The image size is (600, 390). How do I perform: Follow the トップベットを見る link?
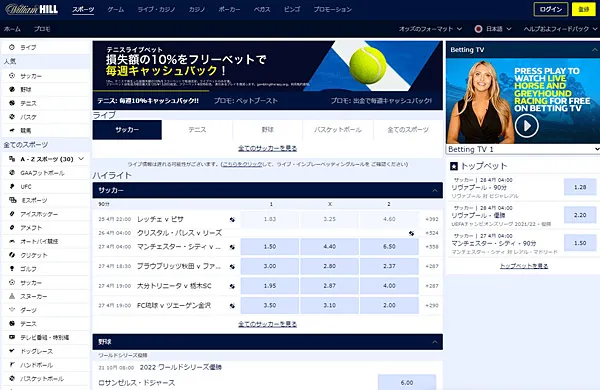pos(524,266)
